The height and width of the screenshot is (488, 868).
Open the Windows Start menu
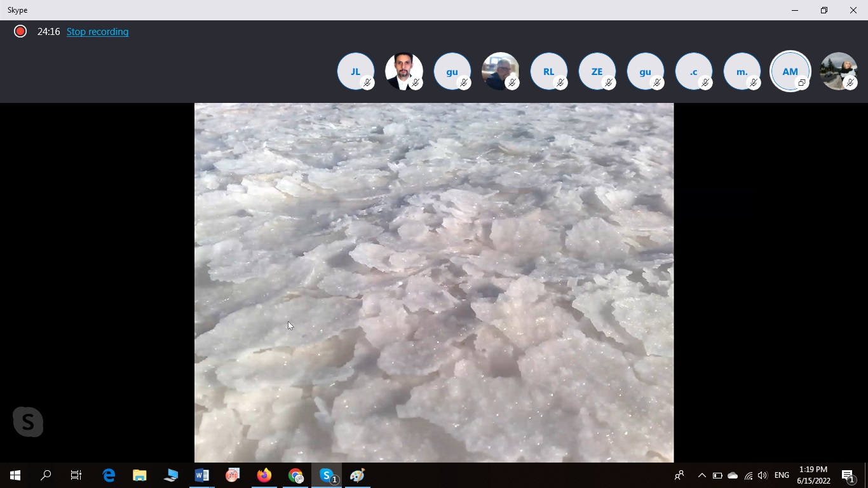pos(15,475)
